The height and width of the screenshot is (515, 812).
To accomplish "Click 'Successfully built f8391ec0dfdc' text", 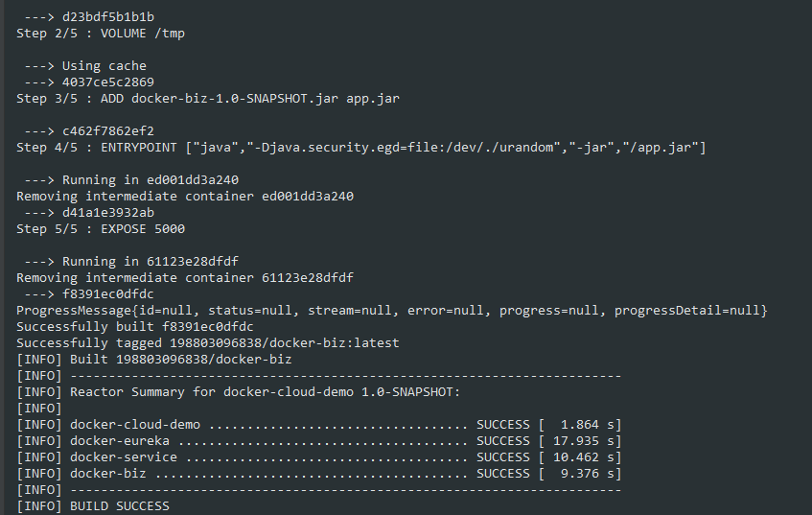I will coord(135,327).
